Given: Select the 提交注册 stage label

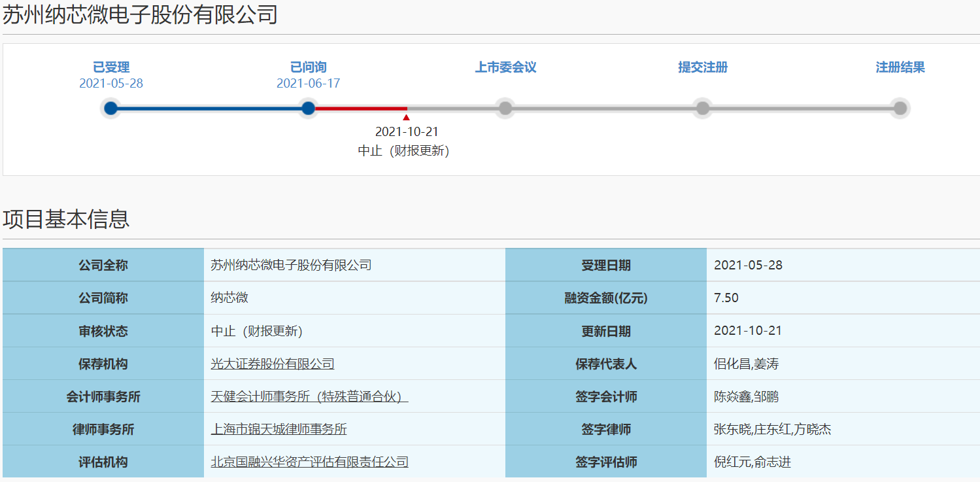Looking at the screenshot, I should click(x=703, y=67).
